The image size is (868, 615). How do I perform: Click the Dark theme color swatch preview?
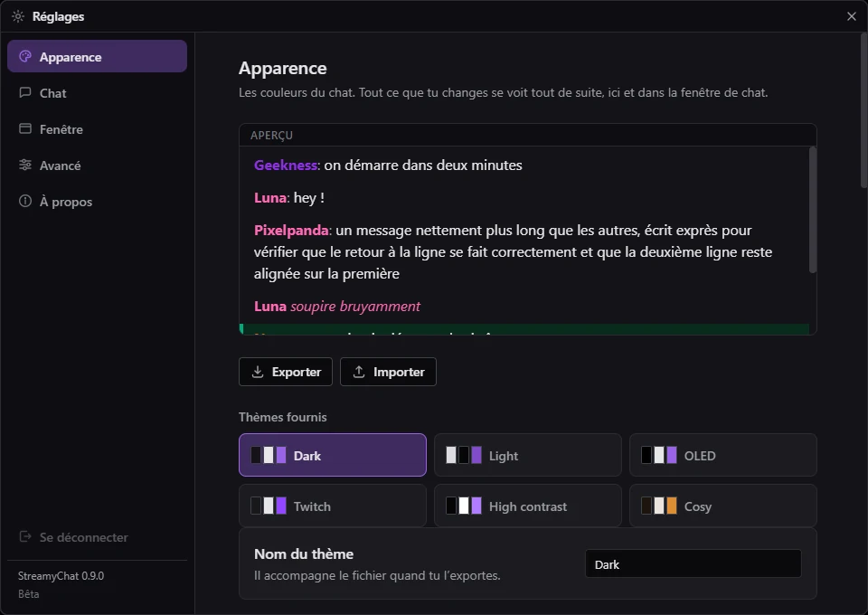(269, 455)
